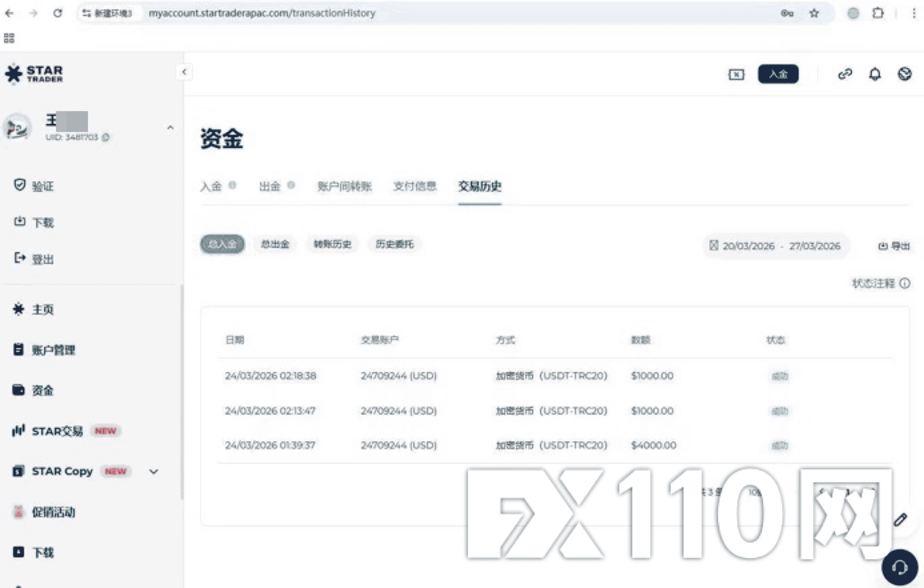The image size is (924, 588).
Task: Click the referral link icon in header
Action: tap(845, 74)
